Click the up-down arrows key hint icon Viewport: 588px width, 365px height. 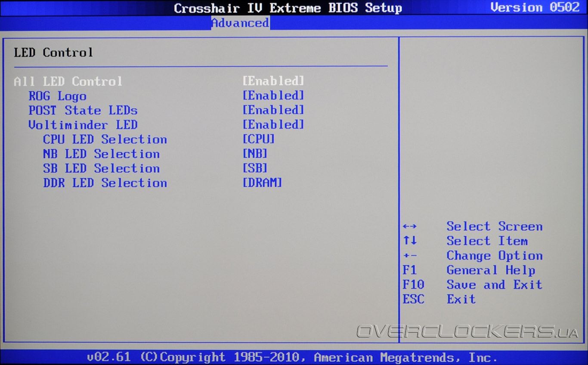410,241
